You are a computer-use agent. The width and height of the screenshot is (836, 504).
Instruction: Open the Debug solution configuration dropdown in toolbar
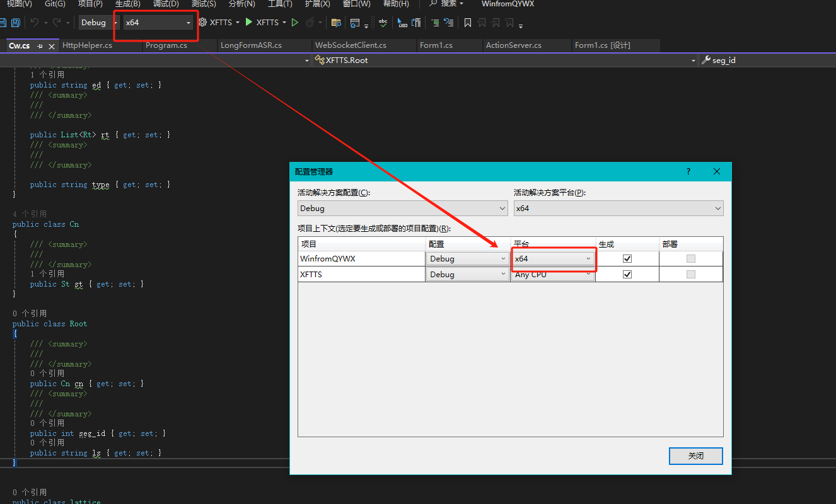coord(99,23)
